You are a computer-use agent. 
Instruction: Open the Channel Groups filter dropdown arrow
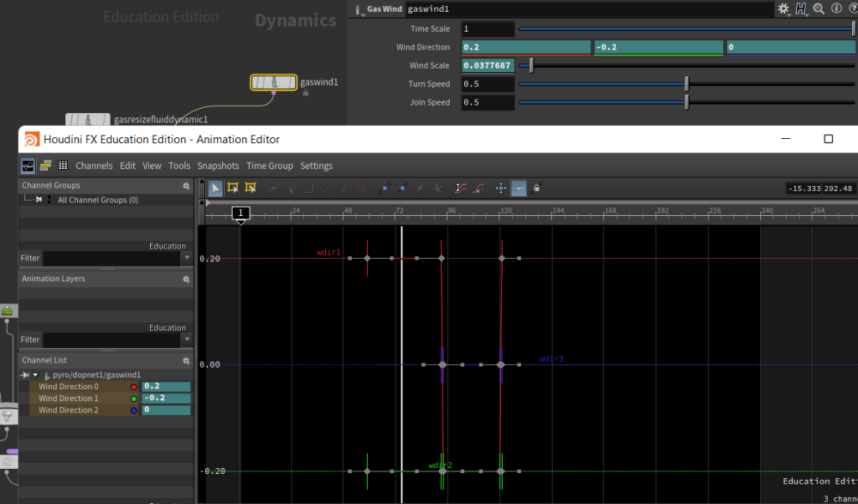coord(187,258)
